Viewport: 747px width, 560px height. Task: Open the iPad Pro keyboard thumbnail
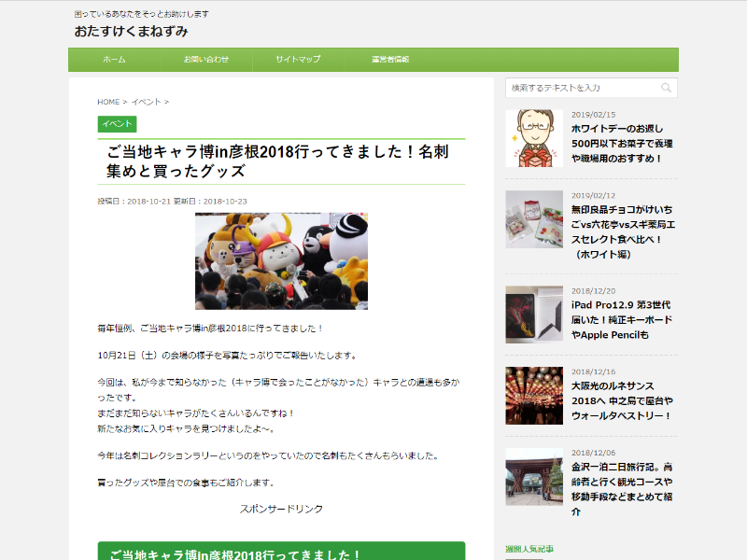pos(534,315)
